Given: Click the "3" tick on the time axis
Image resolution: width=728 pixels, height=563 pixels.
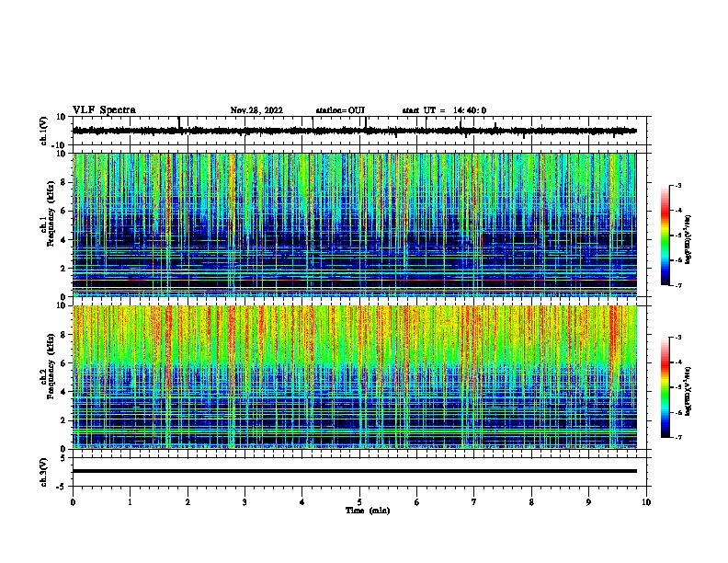Looking at the screenshot, I should (x=245, y=502).
